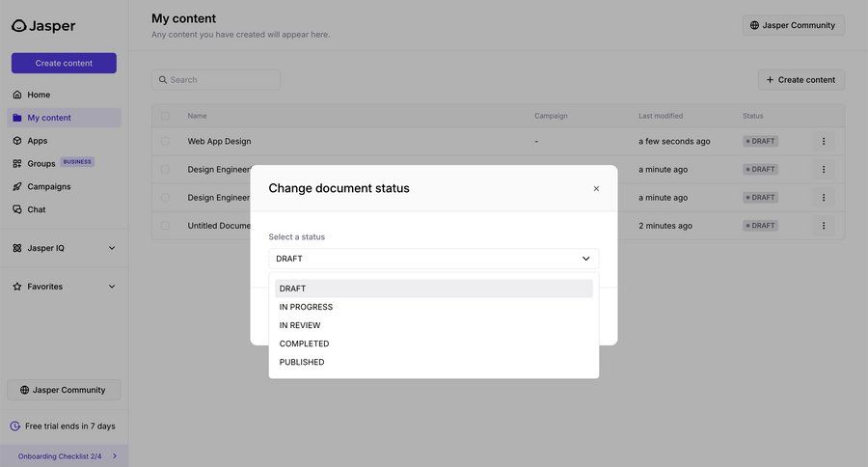Image resolution: width=868 pixels, height=467 pixels.
Task: Click the Jasper logo
Action: 43,25
